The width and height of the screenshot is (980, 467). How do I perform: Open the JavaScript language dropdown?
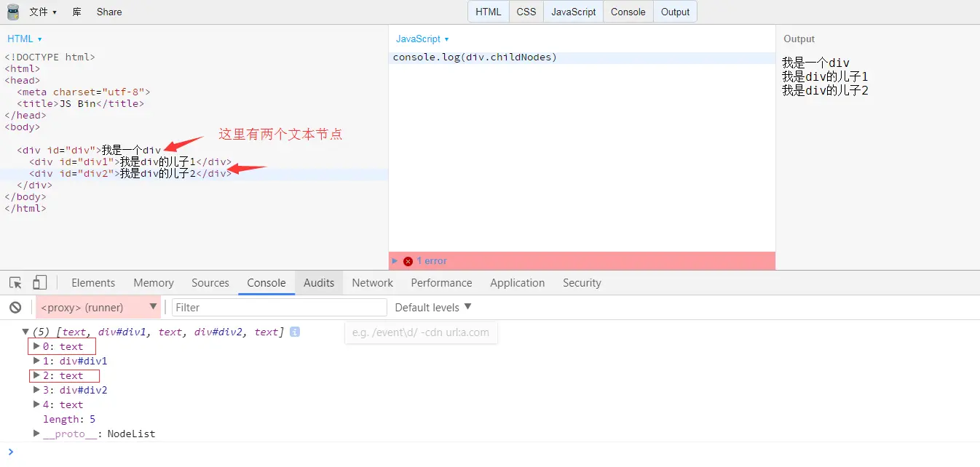[422, 39]
